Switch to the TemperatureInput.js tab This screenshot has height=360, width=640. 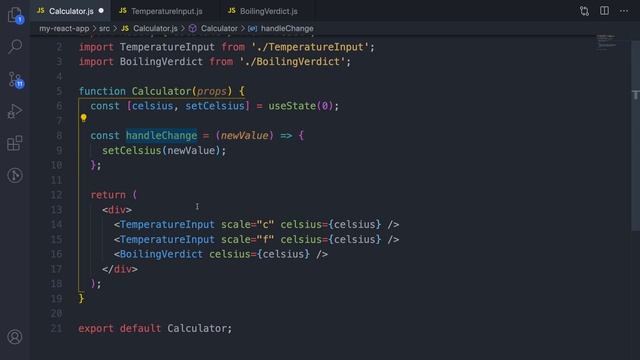pyautogui.click(x=166, y=11)
